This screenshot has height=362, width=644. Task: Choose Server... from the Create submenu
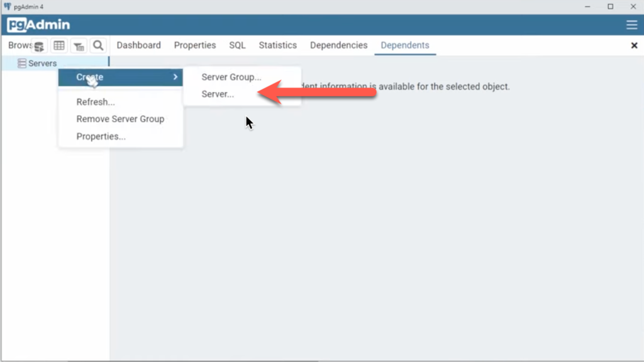pyautogui.click(x=218, y=94)
